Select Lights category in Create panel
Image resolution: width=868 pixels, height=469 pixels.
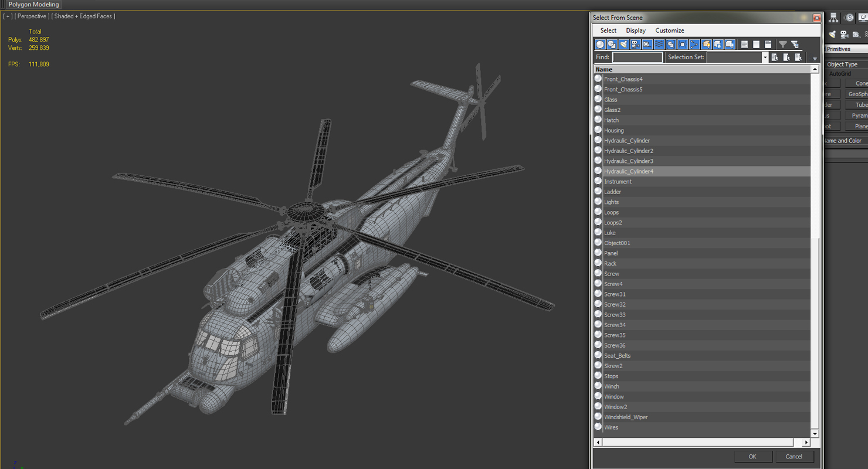[x=832, y=35]
